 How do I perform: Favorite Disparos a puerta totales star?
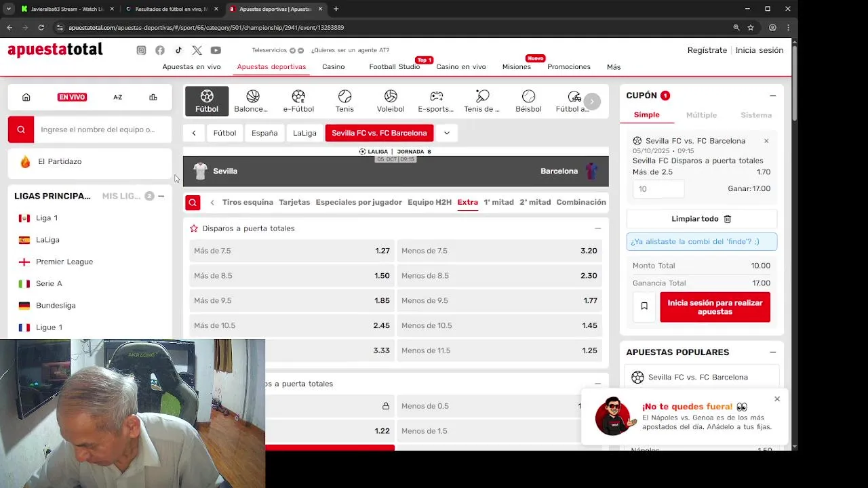pos(194,228)
